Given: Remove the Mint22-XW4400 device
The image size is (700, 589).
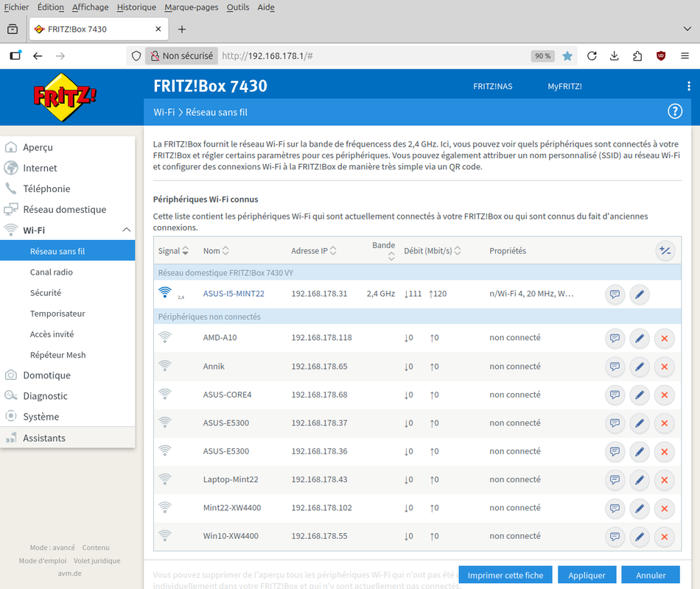Looking at the screenshot, I should [x=665, y=508].
